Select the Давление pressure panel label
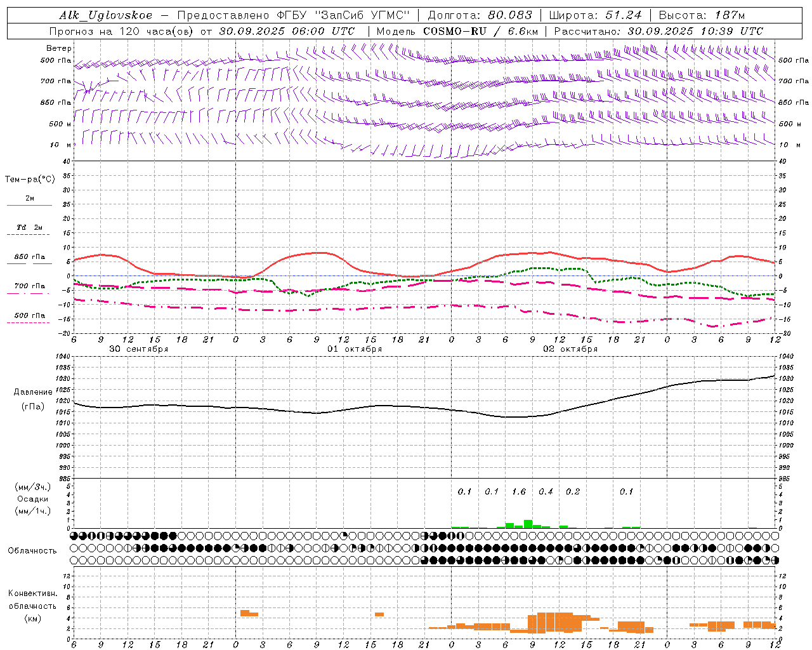The width and height of the screenshot is (812, 650). tap(33, 392)
